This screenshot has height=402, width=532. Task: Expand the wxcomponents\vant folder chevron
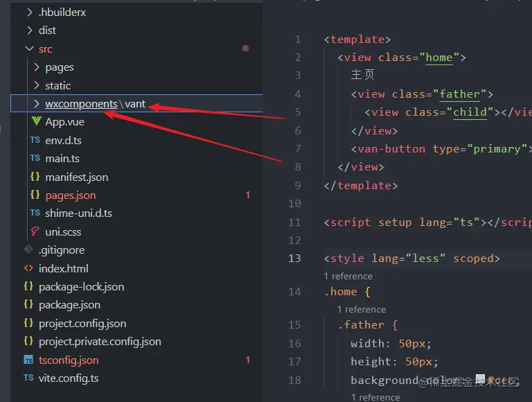point(36,103)
